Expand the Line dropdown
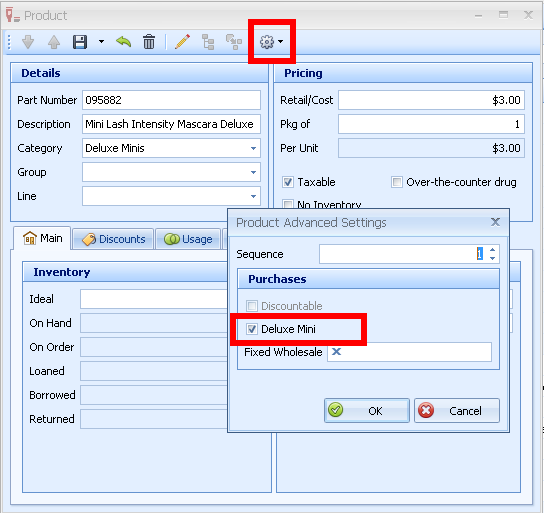544x513 pixels. [254, 196]
